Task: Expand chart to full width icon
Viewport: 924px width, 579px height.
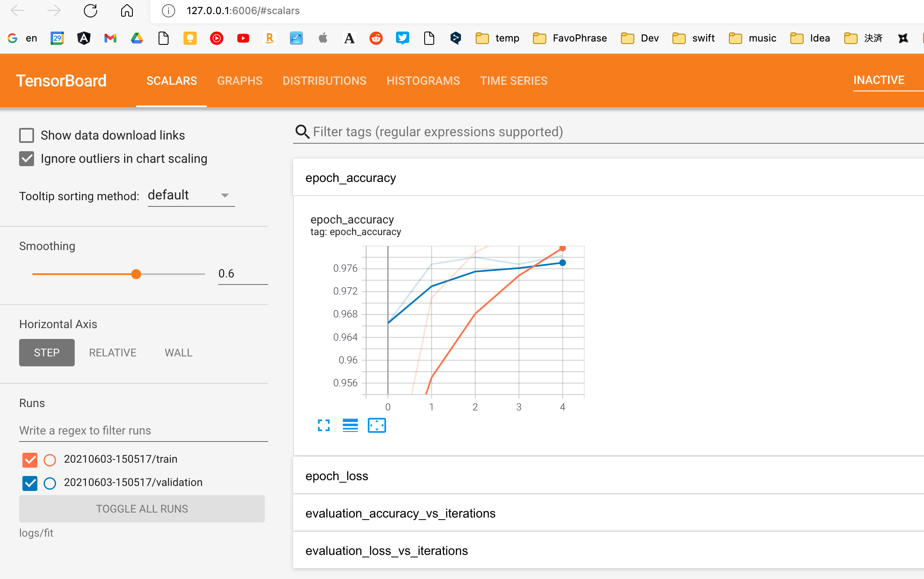Action: click(x=324, y=425)
